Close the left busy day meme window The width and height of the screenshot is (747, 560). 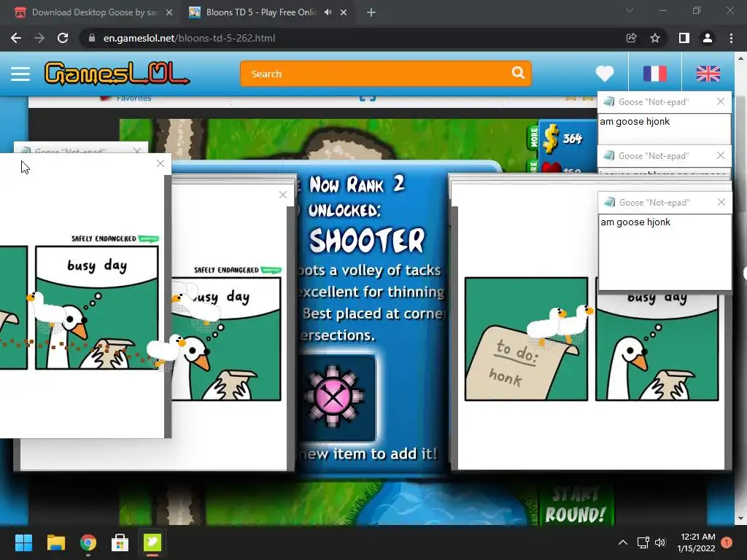tap(160, 163)
